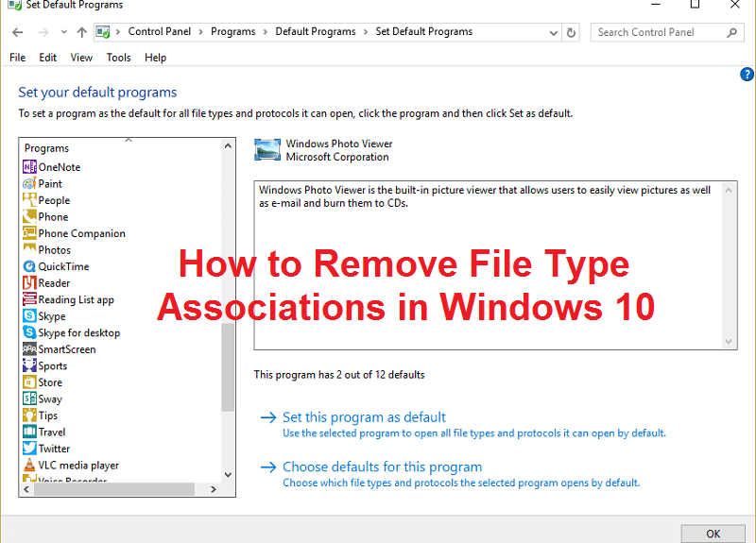Go forward with the right arrow
Screen dimensions: 756x543
43,32
